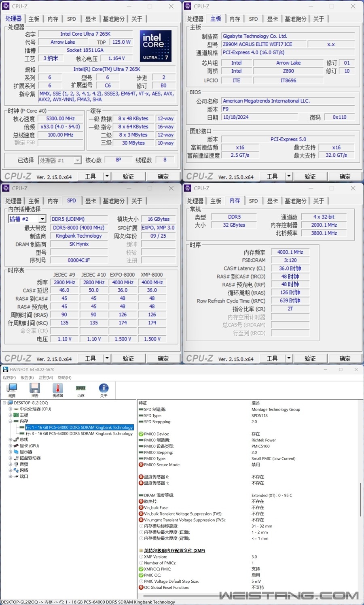This screenshot has width=364, height=605.
Task: Click 工具 button in memory CPU-Z window
Action: [273, 358]
